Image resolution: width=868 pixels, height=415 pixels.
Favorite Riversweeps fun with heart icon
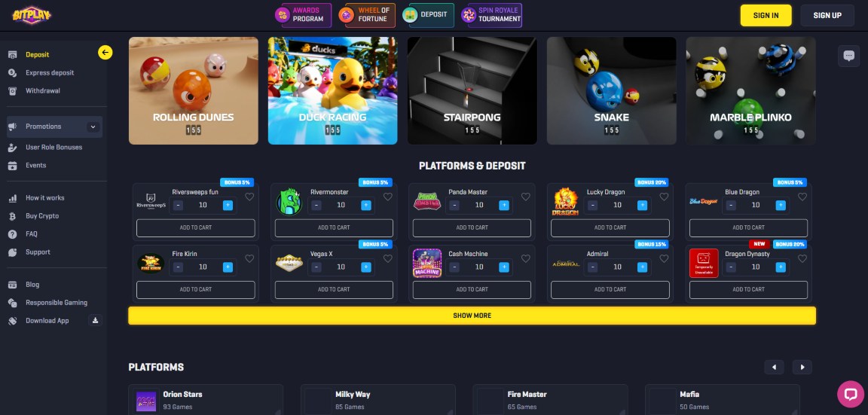click(249, 197)
